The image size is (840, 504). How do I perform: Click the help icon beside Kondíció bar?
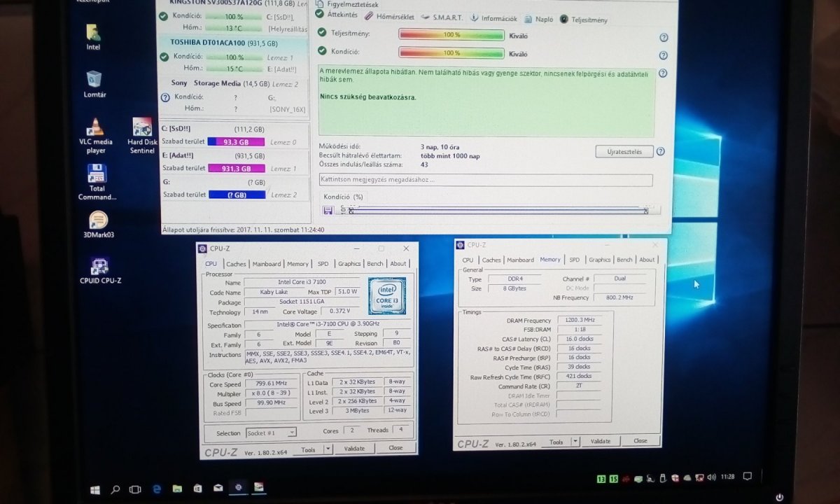click(x=664, y=55)
